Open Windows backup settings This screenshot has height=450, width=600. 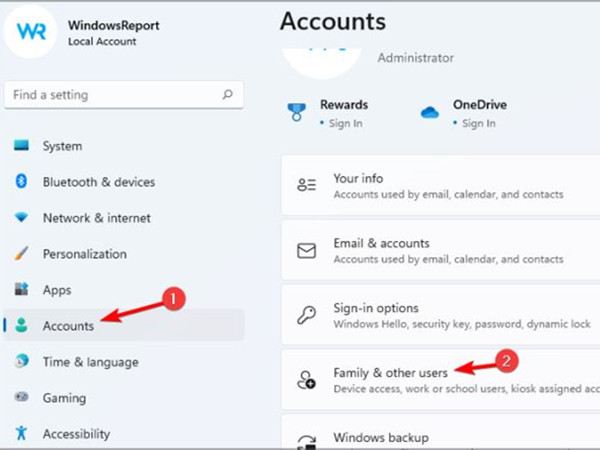click(x=440, y=437)
